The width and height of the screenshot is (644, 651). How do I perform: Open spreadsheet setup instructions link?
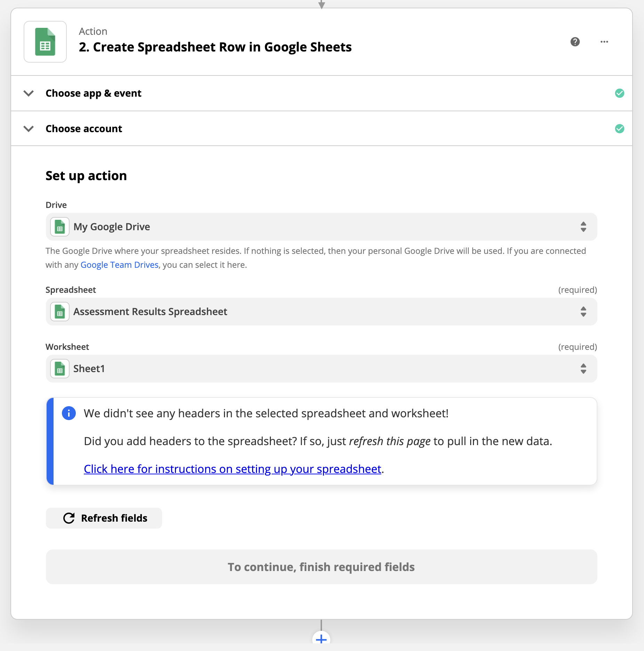point(233,469)
